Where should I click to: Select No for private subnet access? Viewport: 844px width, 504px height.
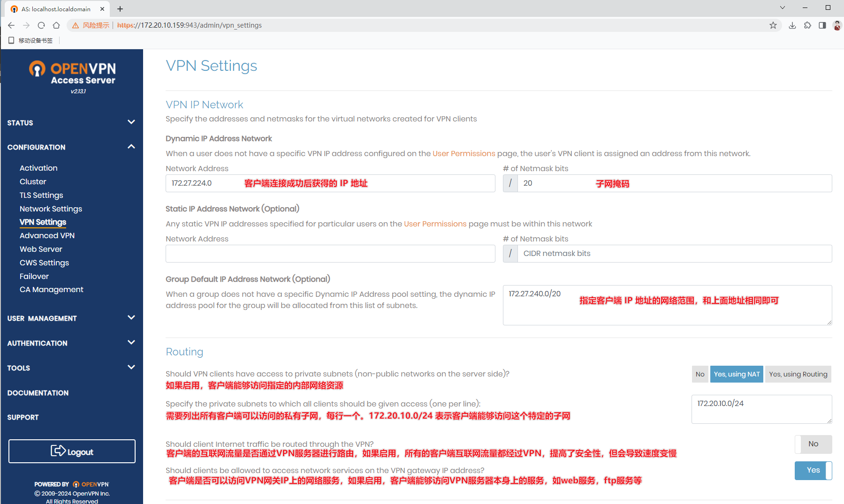[x=700, y=374]
